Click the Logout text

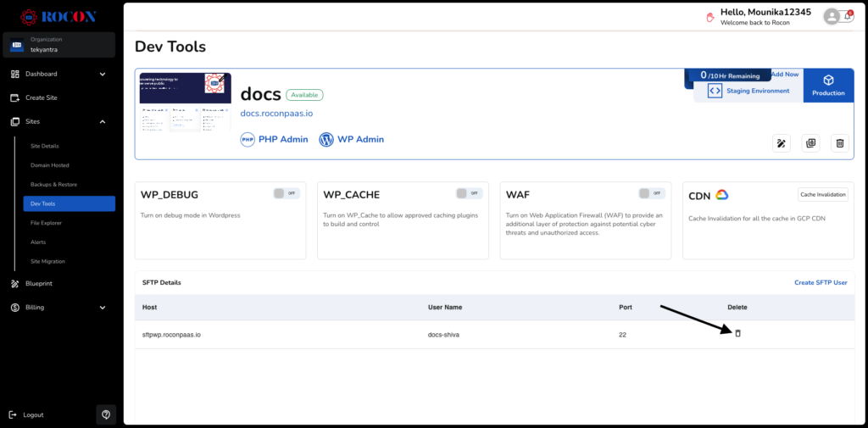33,414
